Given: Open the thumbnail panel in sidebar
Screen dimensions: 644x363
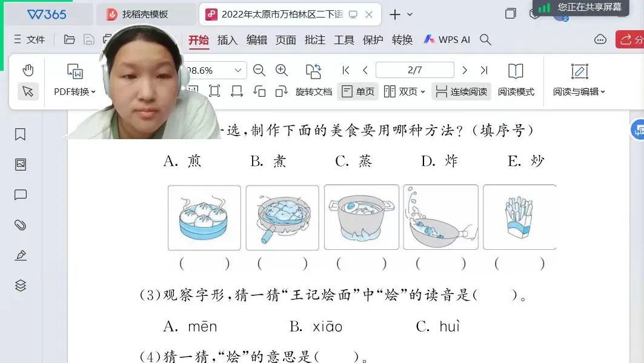Looking at the screenshot, I should coord(21,165).
